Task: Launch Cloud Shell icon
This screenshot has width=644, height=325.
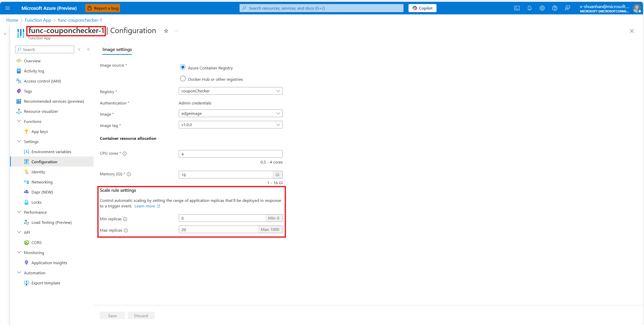Action: tap(517, 8)
